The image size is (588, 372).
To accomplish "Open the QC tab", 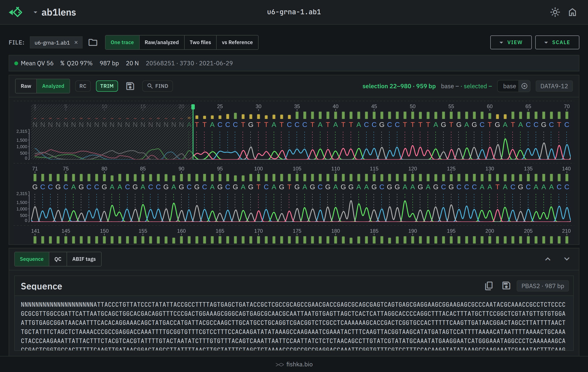I will tap(58, 259).
